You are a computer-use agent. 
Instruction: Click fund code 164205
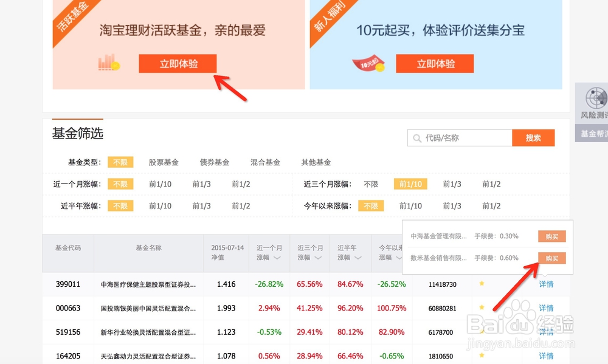click(x=68, y=356)
